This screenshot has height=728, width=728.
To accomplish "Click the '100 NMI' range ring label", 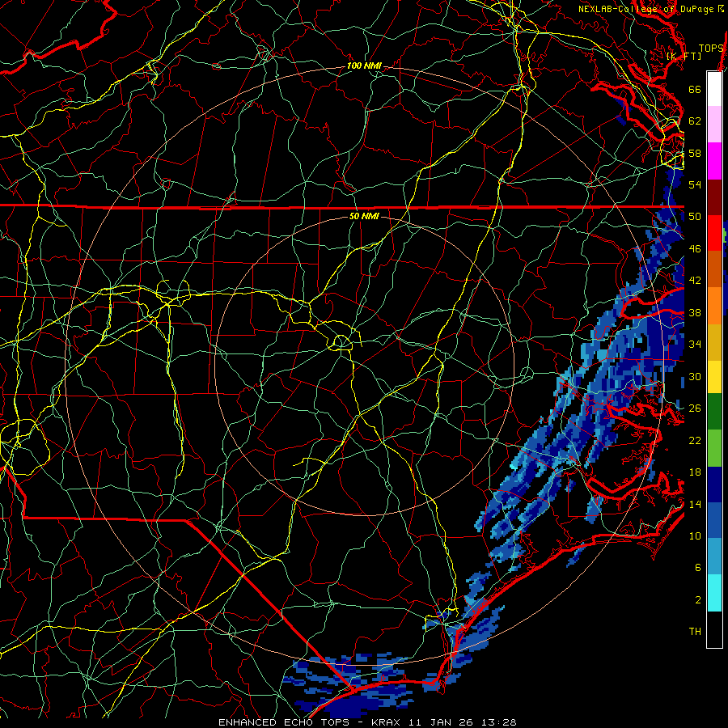I will tap(364, 66).
